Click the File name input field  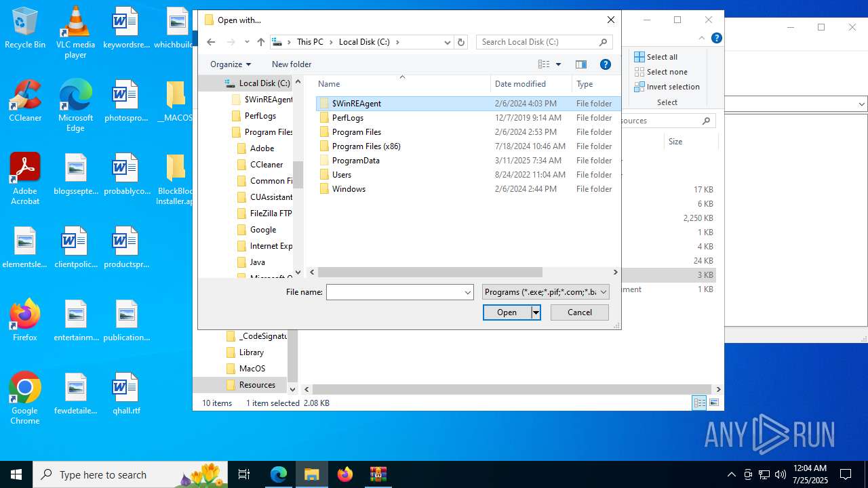coord(394,292)
